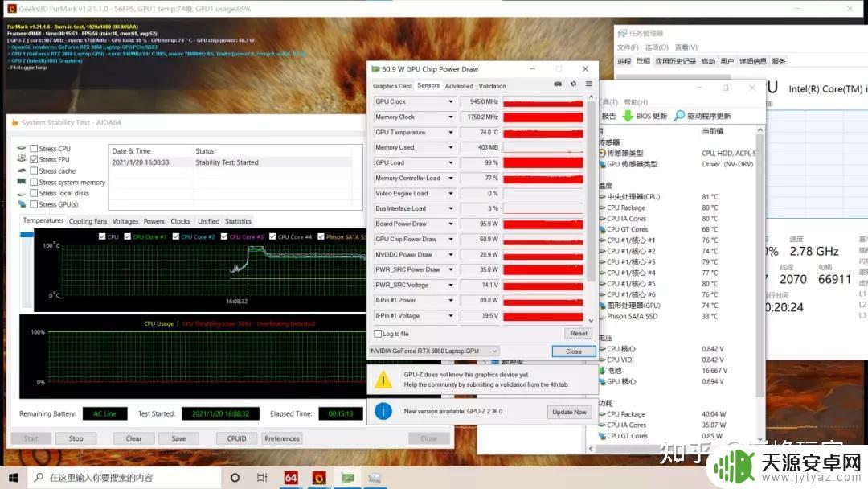Switch to Advanced tab in GPU-Z
Image resolution: width=868 pixels, height=489 pixels.
coord(459,86)
